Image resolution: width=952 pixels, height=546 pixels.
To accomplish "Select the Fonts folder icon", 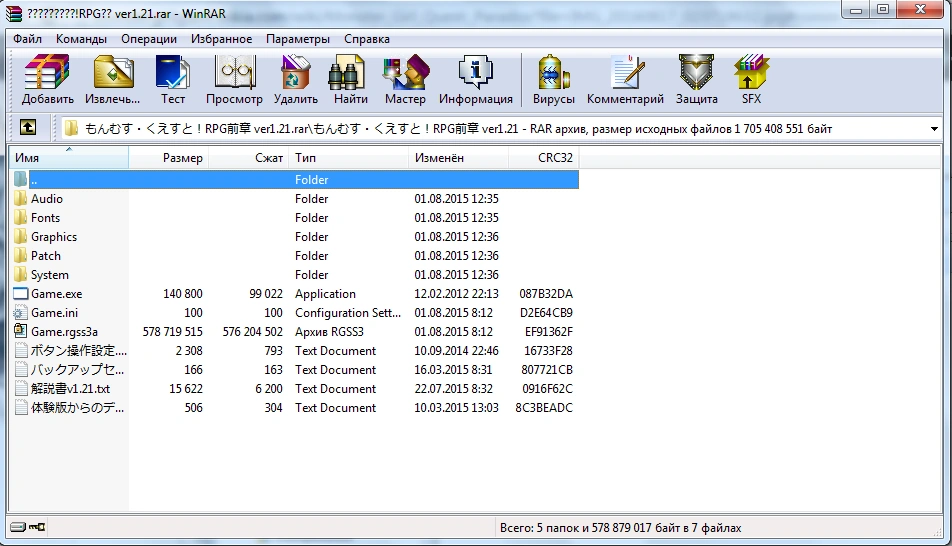I will point(21,217).
